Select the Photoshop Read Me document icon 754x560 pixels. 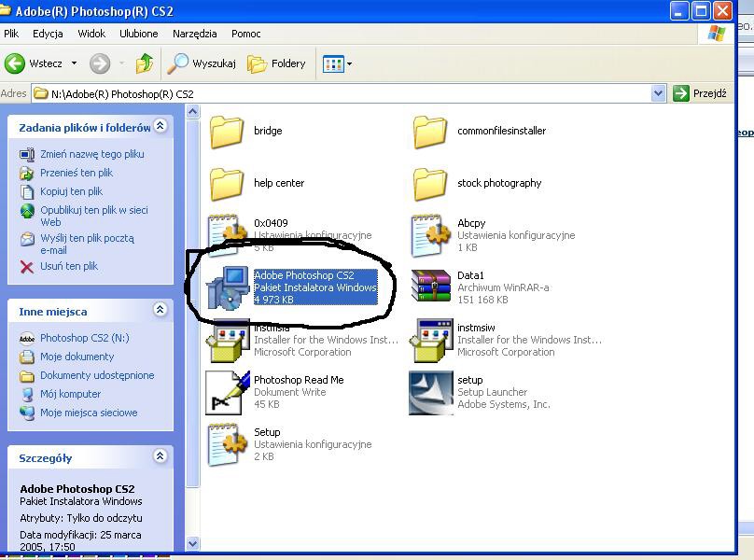pos(228,393)
